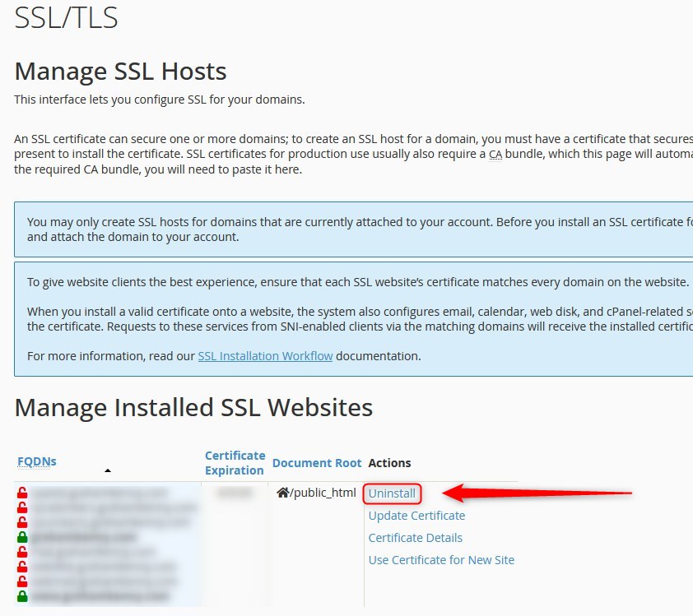Click the underlined CA abbreviation in description
Viewport: 693px width, 616px height.
(x=495, y=154)
